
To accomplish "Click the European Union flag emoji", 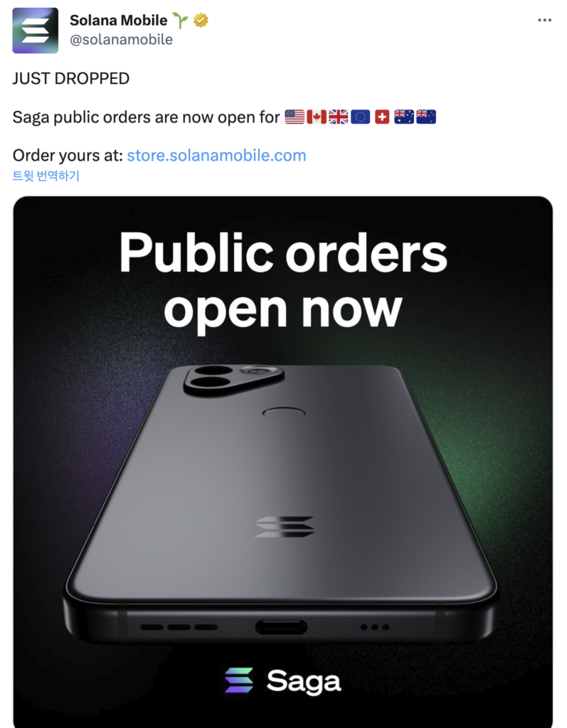I will tap(360, 117).
